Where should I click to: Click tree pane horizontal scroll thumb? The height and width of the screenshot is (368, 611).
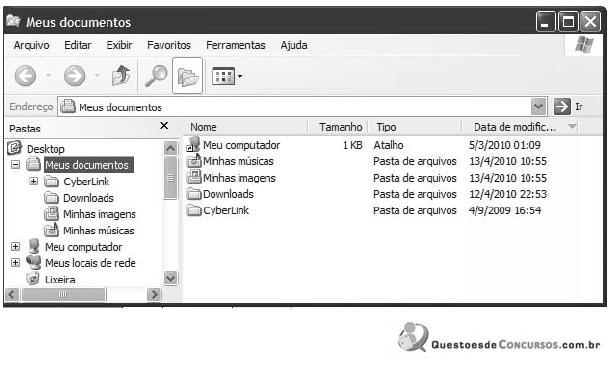coord(64,294)
